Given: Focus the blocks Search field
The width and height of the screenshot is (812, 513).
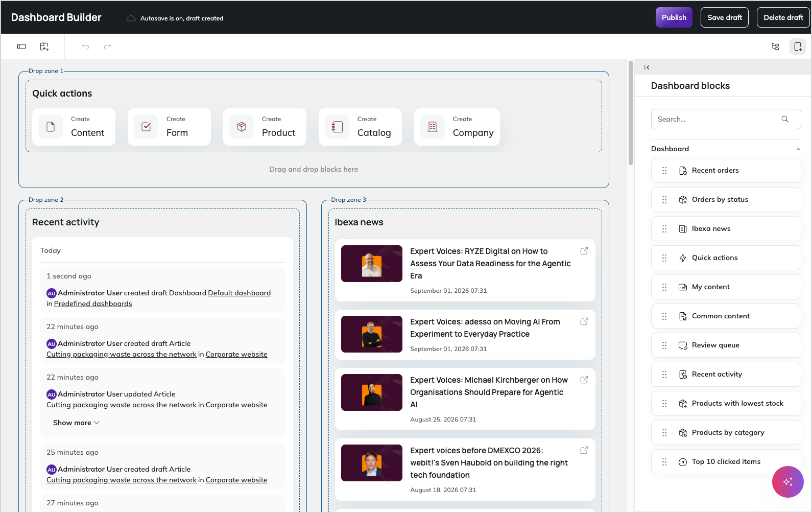Looking at the screenshot, I should [726, 119].
